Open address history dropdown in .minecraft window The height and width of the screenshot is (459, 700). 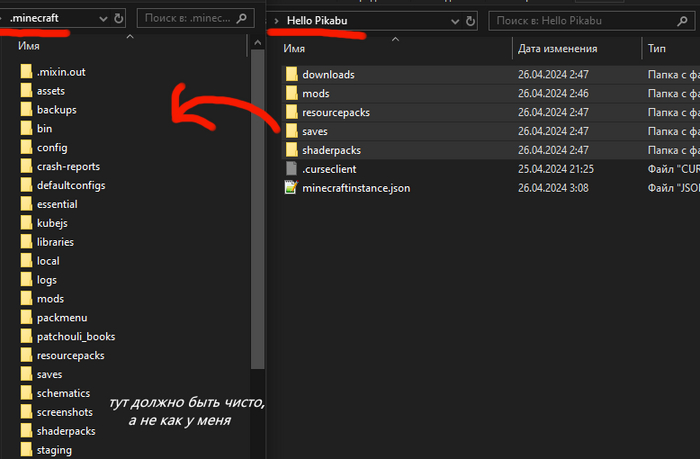(x=103, y=19)
